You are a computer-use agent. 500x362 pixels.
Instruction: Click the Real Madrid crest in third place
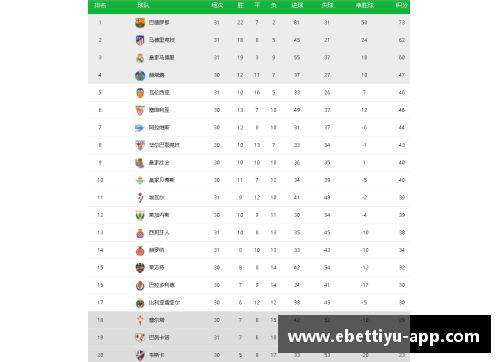point(140,58)
